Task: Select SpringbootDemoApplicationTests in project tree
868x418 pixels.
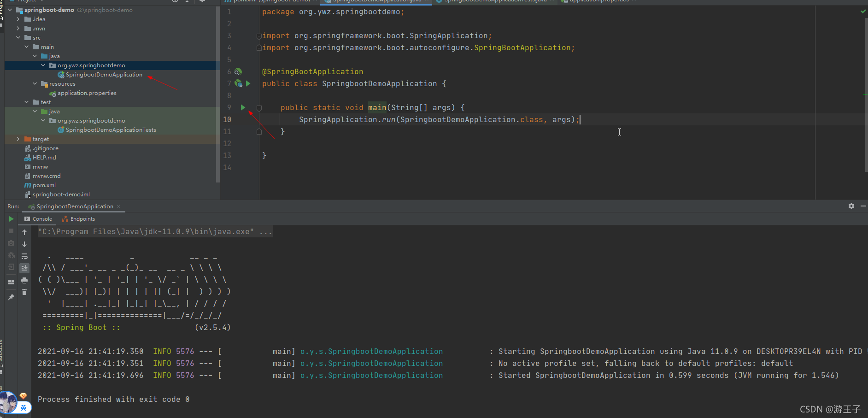Action: tap(111, 130)
